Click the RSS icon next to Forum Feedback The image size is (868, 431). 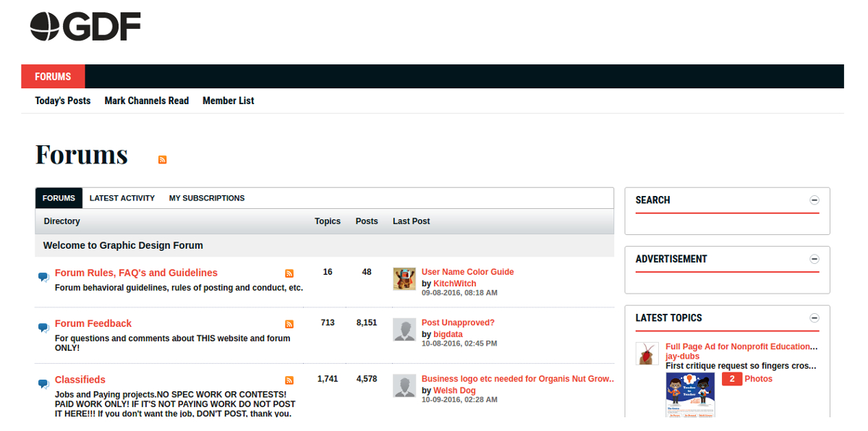coord(289,324)
